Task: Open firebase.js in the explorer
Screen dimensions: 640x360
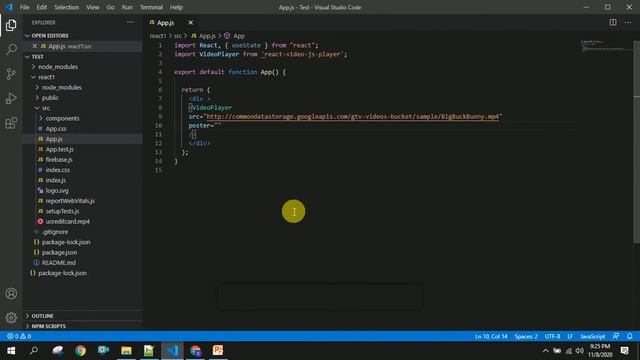Action: tap(59, 160)
